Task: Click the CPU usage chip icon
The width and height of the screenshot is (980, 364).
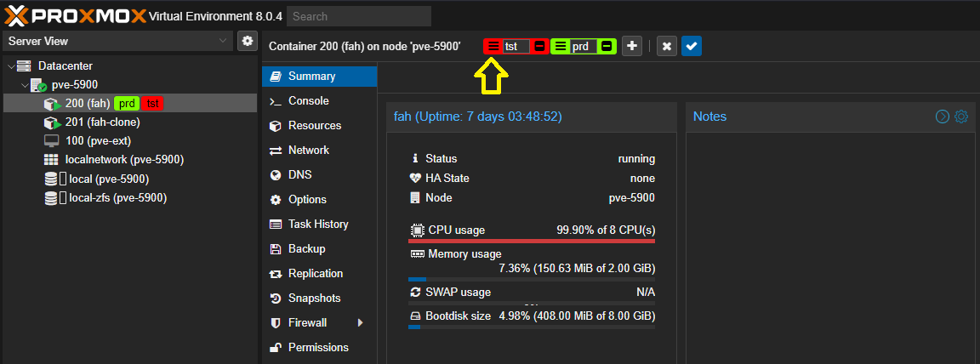Action: point(416,230)
